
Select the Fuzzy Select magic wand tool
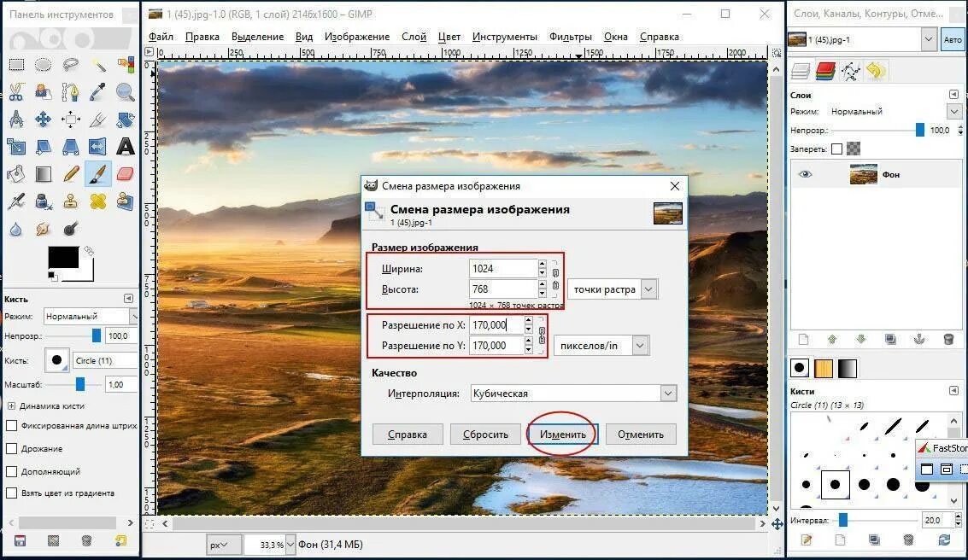(x=98, y=65)
